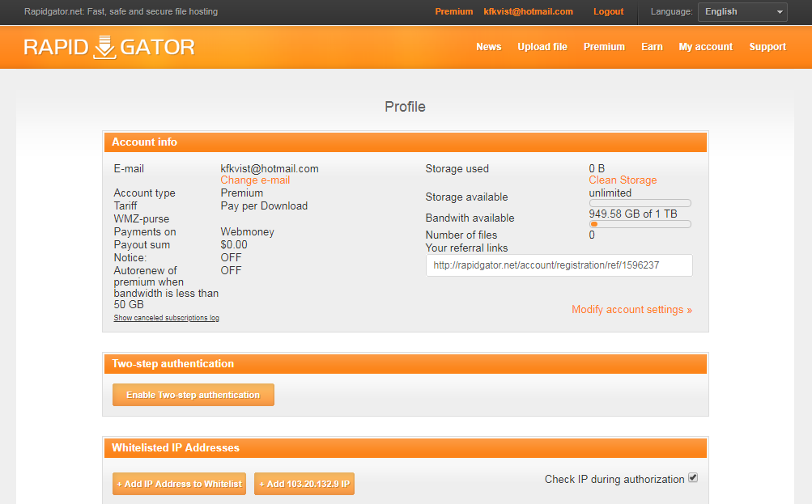
Task: Open Premium in the orange navigation bar
Action: coord(604,47)
